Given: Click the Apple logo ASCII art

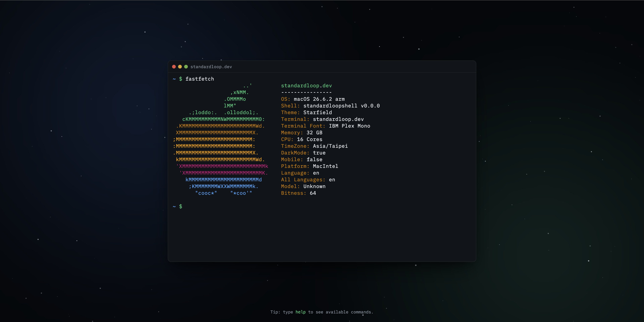Looking at the screenshot, I should (x=221, y=139).
